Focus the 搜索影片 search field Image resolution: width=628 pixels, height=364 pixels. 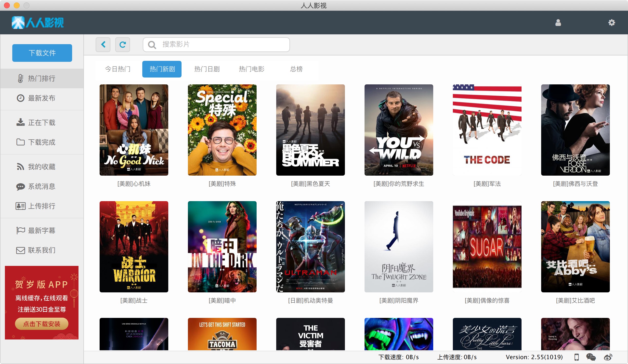pos(216,45)
